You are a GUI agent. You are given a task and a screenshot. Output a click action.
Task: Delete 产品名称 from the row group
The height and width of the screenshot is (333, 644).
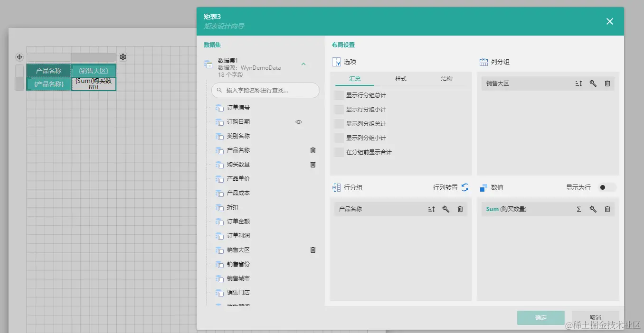(x=460, y=209)
